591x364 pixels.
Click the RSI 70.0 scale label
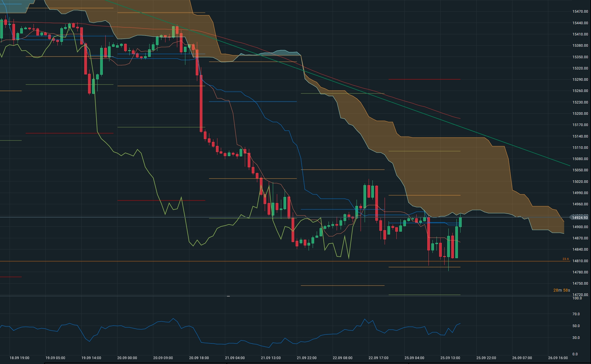pos(576,314)
